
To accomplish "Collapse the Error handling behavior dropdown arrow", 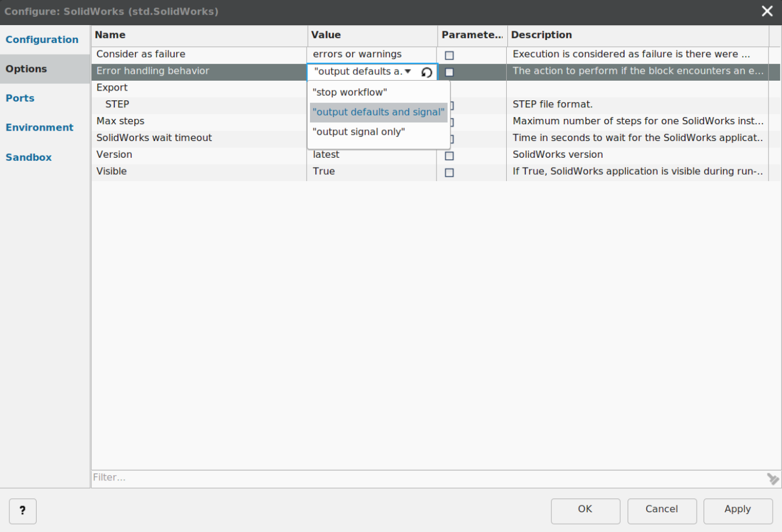I will [408, 71].
